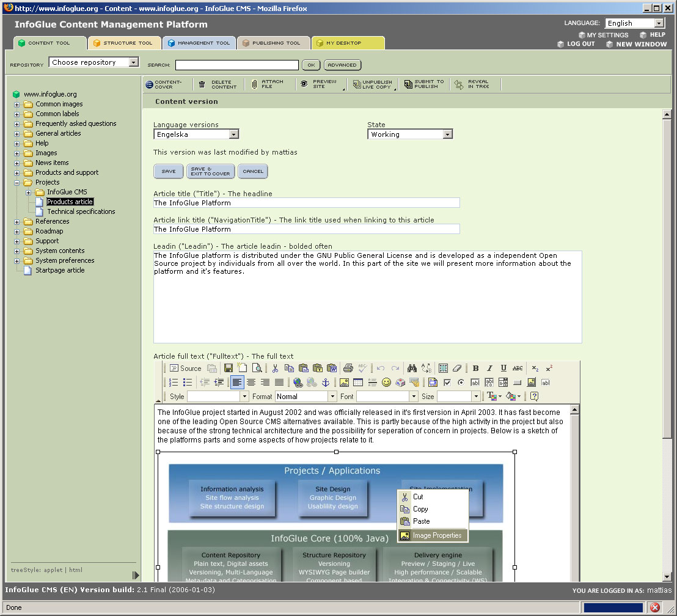
Task: Click the Article title input field
Action: [306, 203]
